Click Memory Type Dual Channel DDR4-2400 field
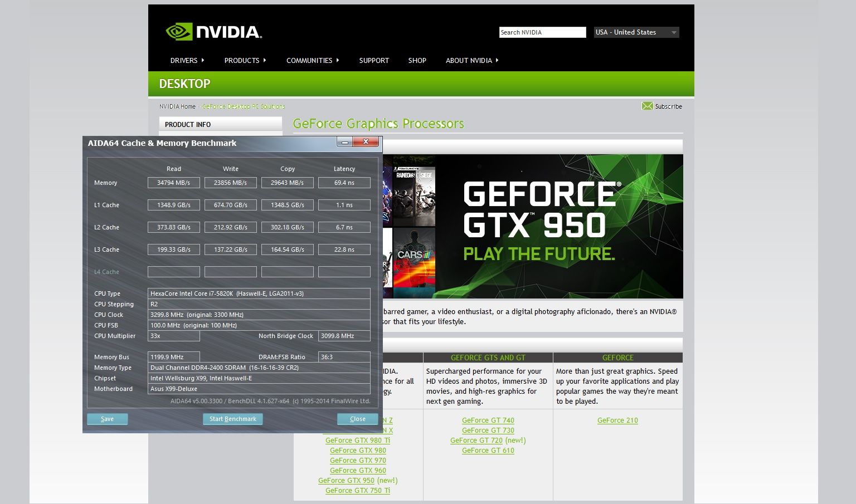Image resolution: width=856 pixels, height=504 pixels. (x=259, y=368)
